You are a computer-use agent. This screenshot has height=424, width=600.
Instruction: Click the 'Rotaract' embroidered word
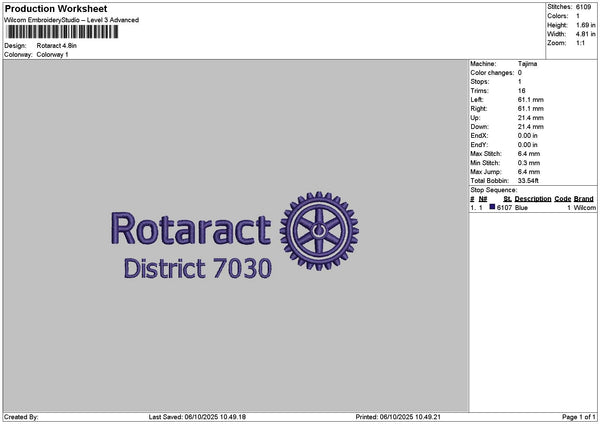[x=191, y=229]
